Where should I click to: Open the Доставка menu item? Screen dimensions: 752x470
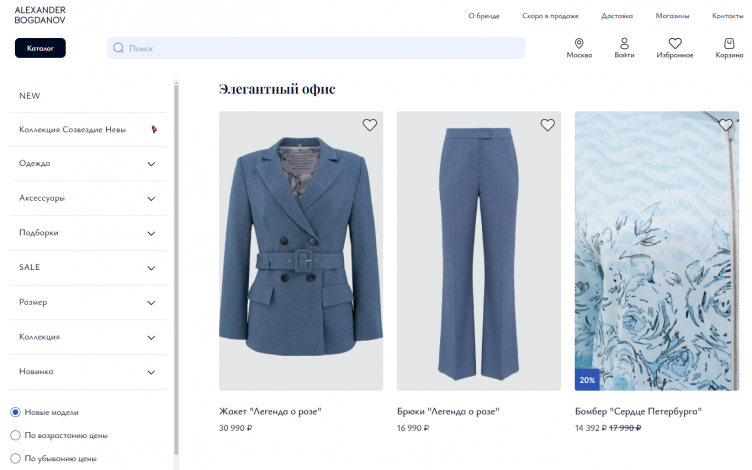616,16
